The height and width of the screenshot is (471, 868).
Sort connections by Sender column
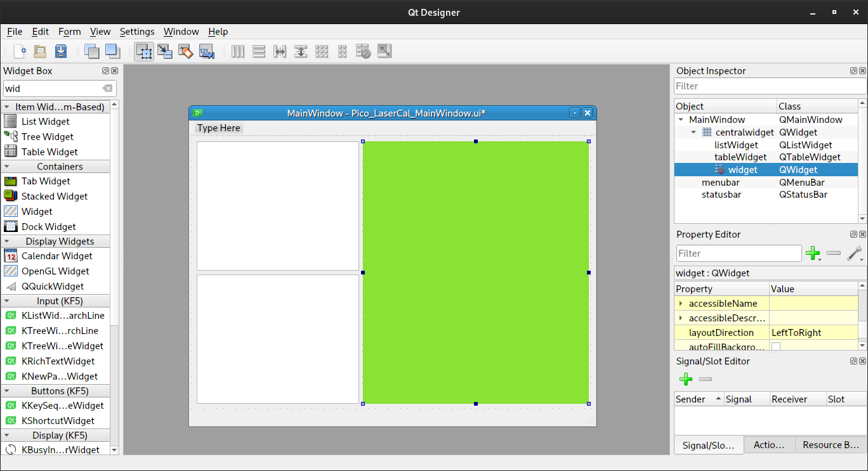pyautogui.click(x=699, y=399)
